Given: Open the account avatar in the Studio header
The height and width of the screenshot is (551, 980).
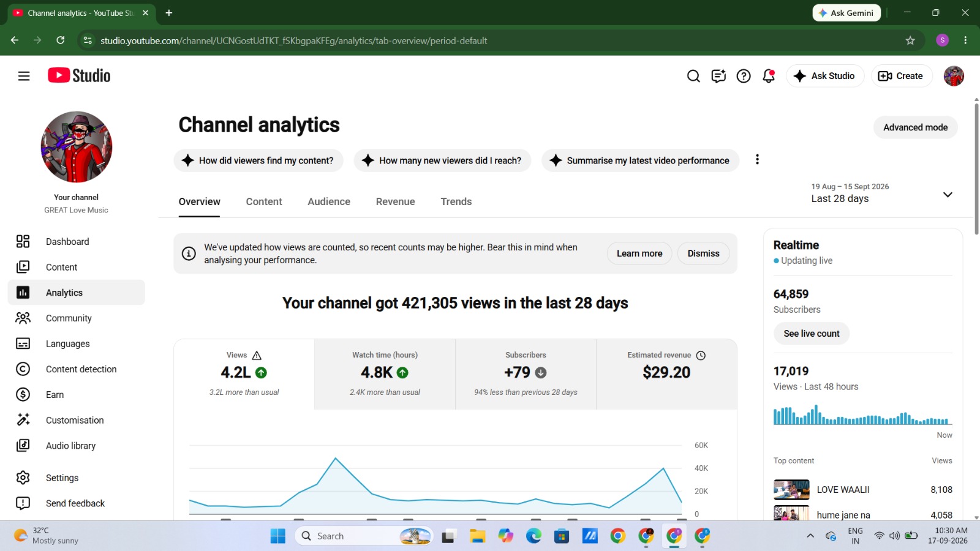Looking at the screenshot, I should pos(954,76).
